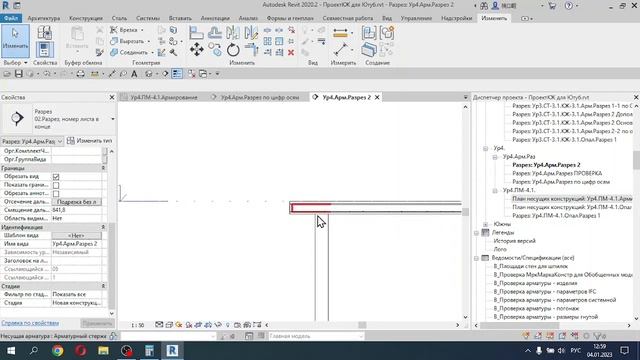The width and height of the screenshot is (640, 360).
Task: Select the Move tool cross-arrows icon
Action: coord(196,50)
